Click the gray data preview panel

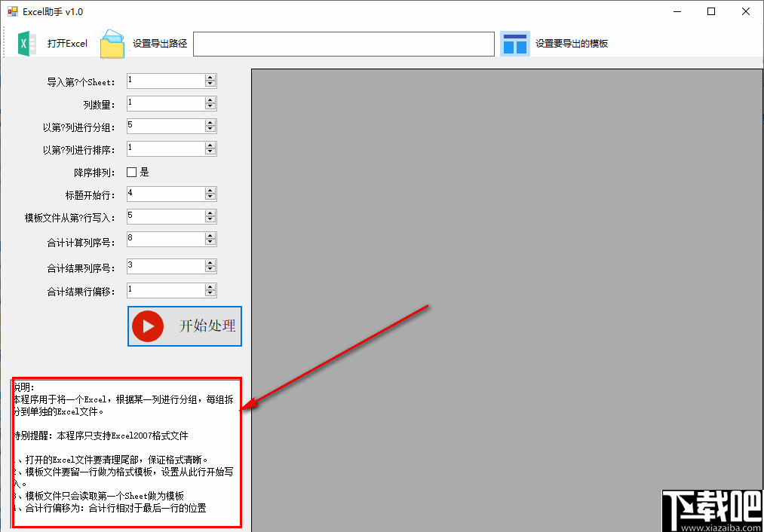[x=507, y=300]
